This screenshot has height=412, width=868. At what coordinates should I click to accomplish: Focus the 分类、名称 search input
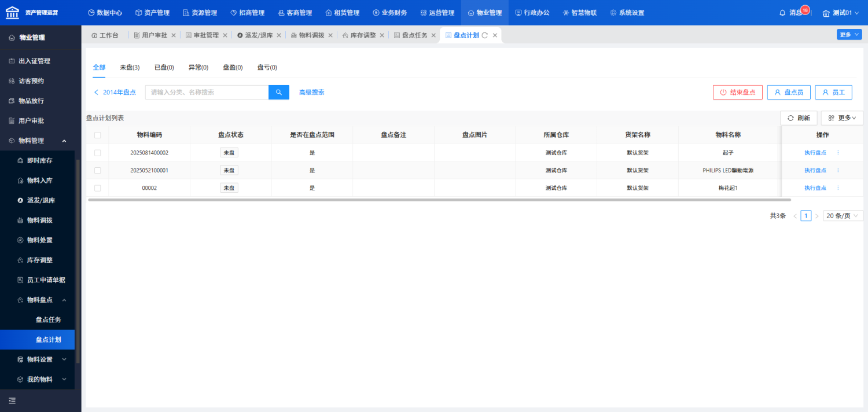click(207, 92)
